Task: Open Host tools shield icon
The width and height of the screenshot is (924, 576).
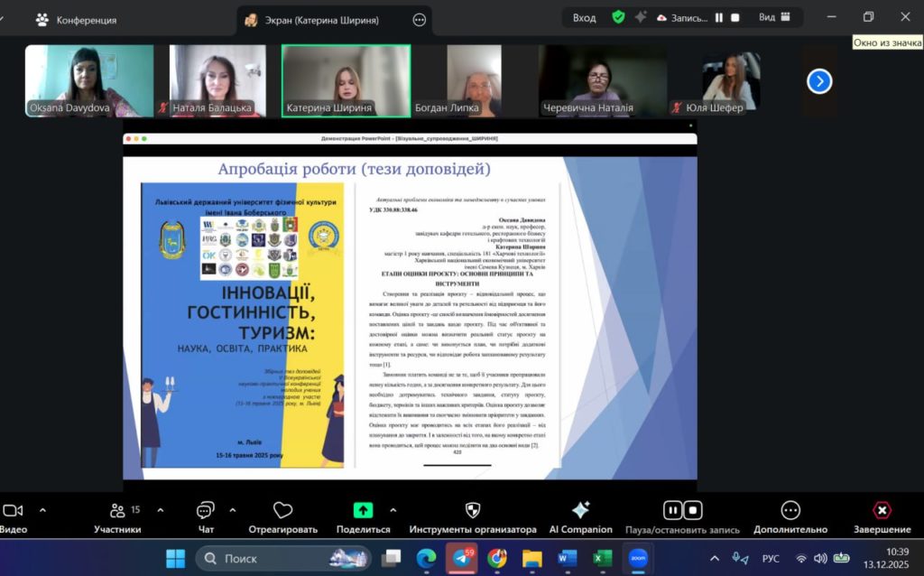Action: point(472,511)
